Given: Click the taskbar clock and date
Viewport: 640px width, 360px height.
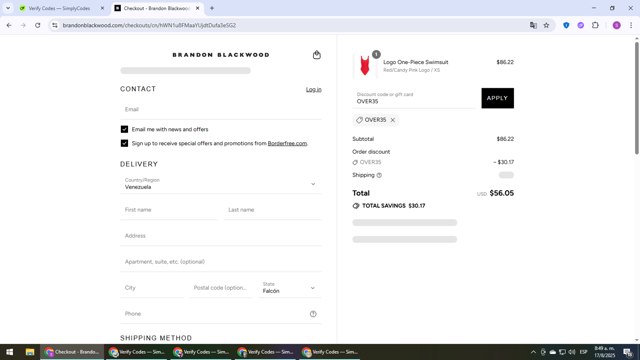Looking at the screenshot, I should [604, 352].
